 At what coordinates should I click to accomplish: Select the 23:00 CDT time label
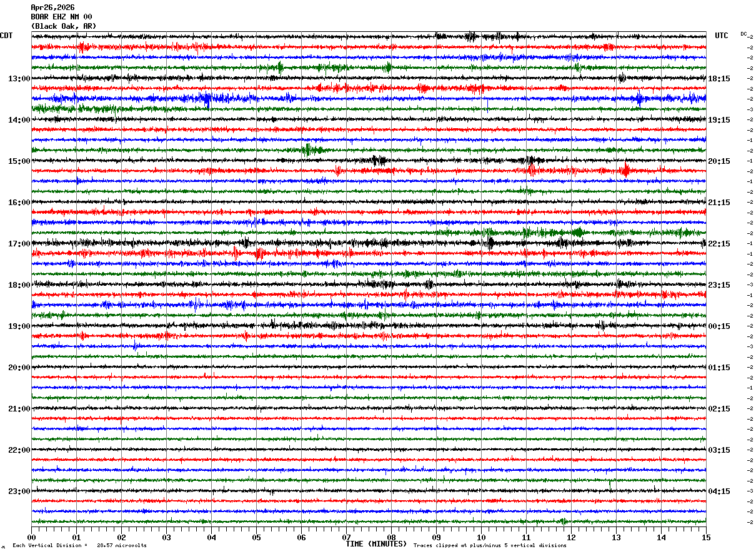click(x=19, y=491)
